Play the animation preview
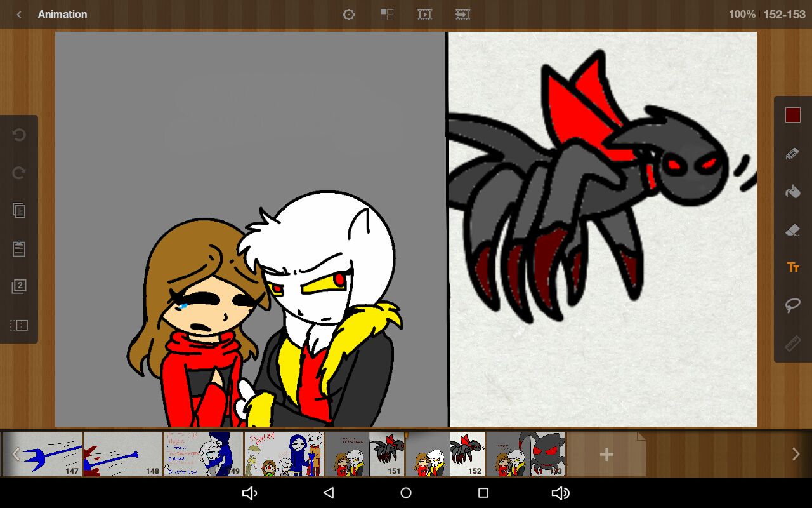Image resolution: width=812 pixels, height=508 pixels. [x=425, y=14]
